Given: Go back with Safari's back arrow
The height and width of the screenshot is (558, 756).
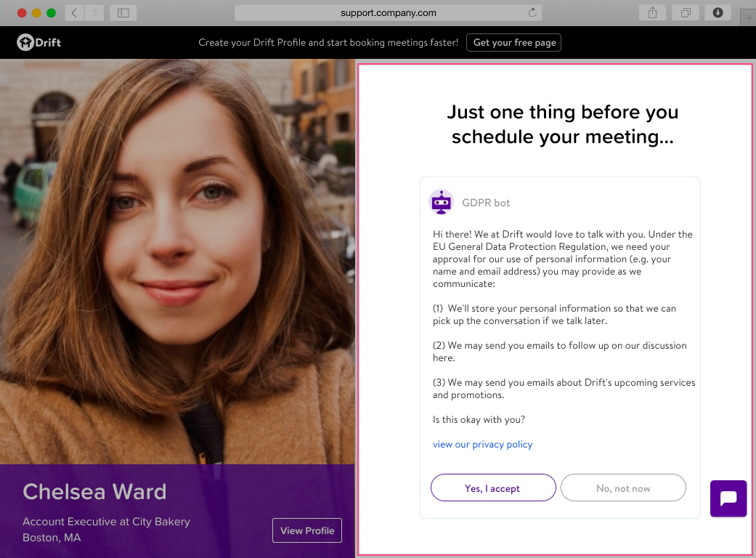Looking at the screenshot, I should tap(74, 13).
